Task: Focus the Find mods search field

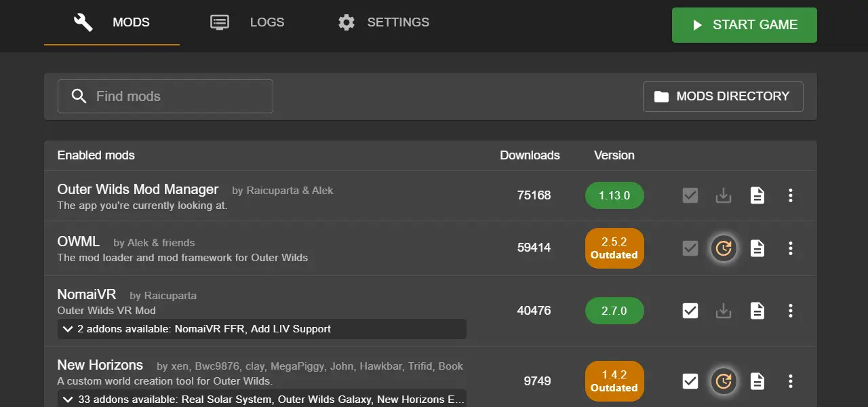Action: [x=165, y=96]
